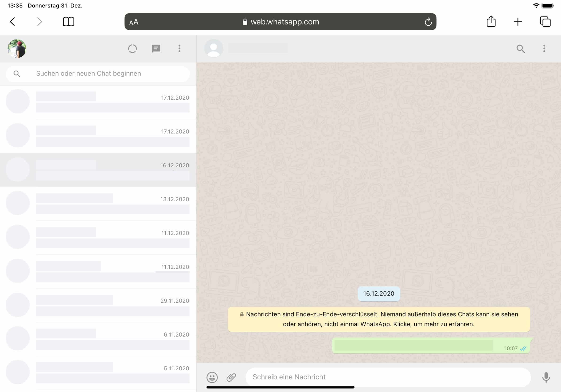Open Safari bookmarks book icon
Image resolution: width=561 pixels, height=392 pixels.
pos(69,22)
